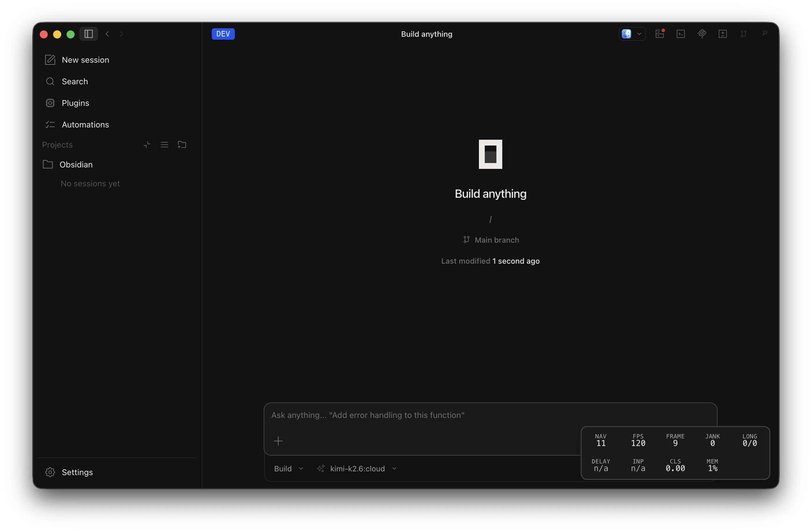Toggle the terminal panel

click(x=681, y=34)
